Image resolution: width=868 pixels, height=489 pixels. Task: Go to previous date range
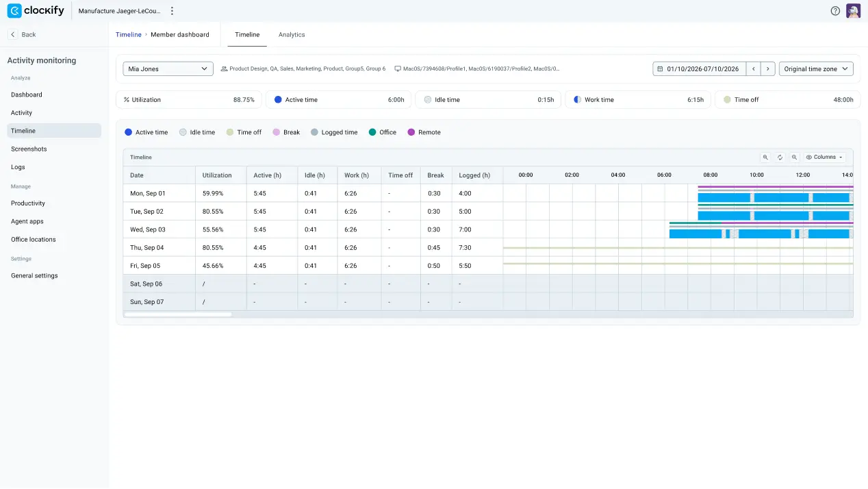pos(754,69)
